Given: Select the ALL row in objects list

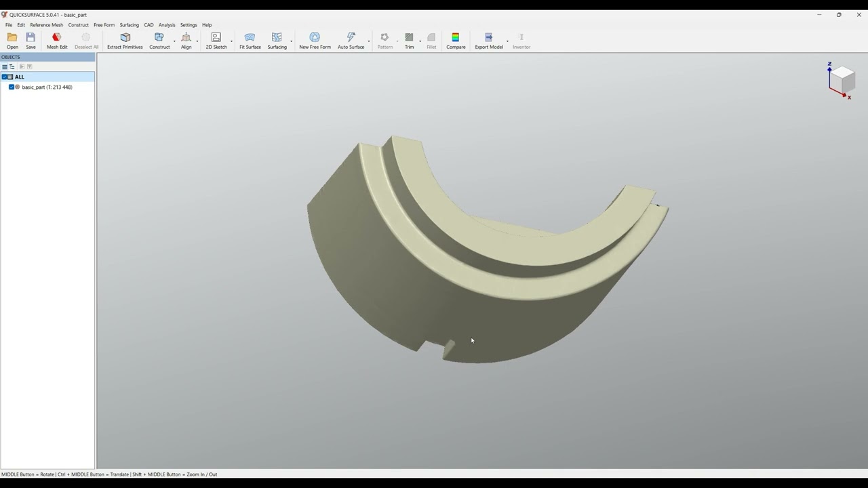Looking at the screenshot, I should tap(47, 77).
